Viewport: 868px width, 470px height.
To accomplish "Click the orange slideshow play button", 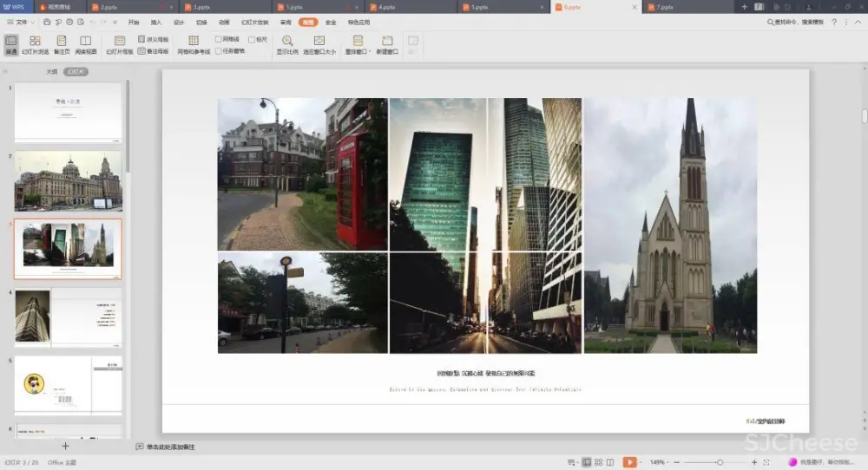I will click(630, 462).
